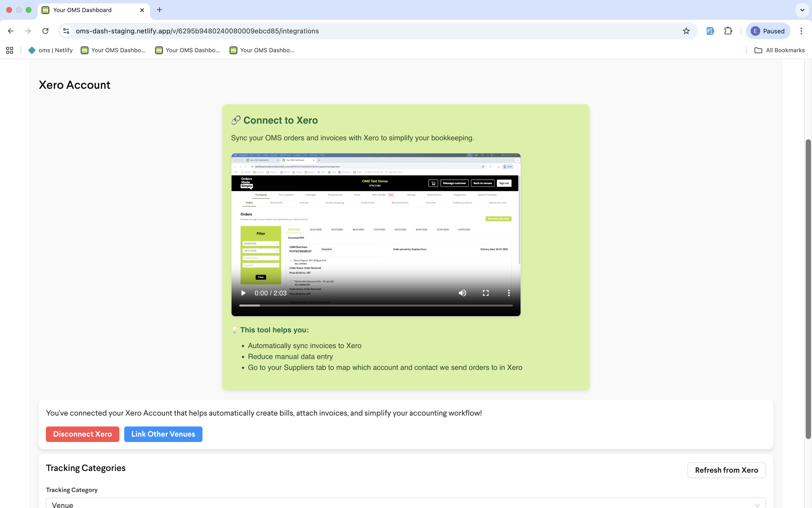Open the Extensions puzzle icon
Screen dimensions: 812x508
click(x=728, y=31)
